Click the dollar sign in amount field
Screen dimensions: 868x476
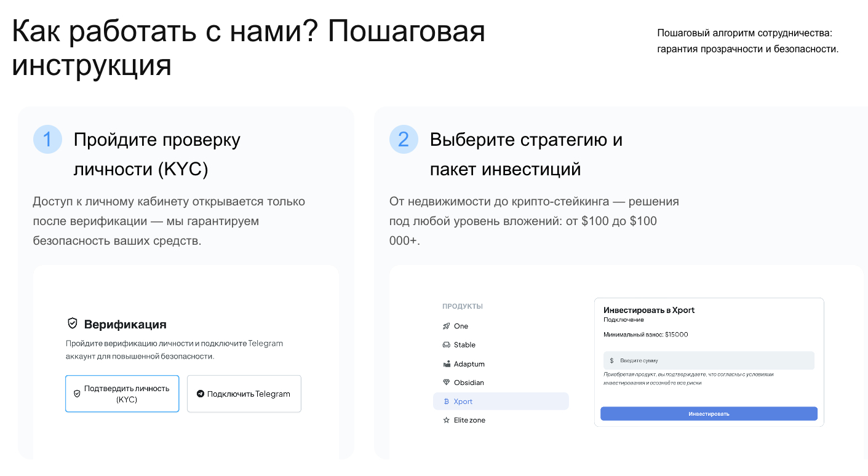(x=611, y=360)
